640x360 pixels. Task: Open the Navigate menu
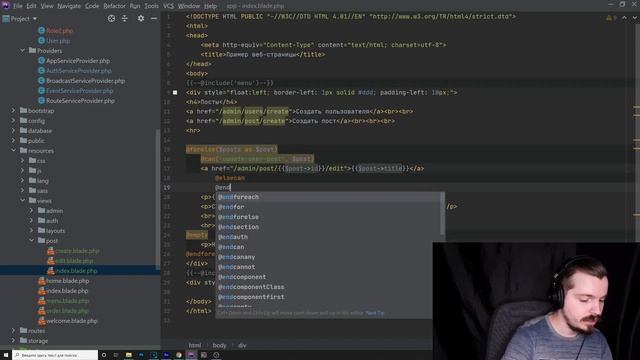69,6
